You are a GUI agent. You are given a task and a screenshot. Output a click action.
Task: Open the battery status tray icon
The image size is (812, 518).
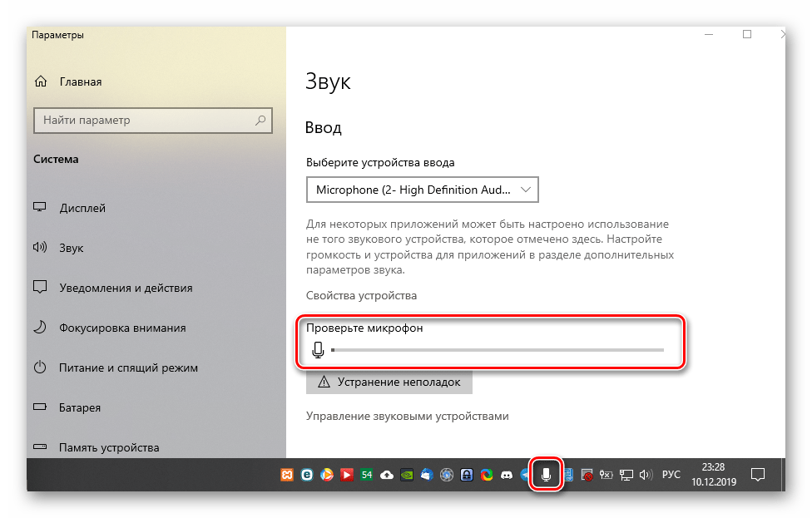(607, 475)
